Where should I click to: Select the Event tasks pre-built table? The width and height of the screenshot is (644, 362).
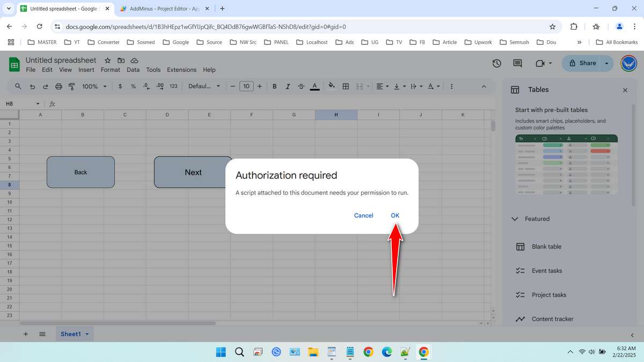(547, 270)
